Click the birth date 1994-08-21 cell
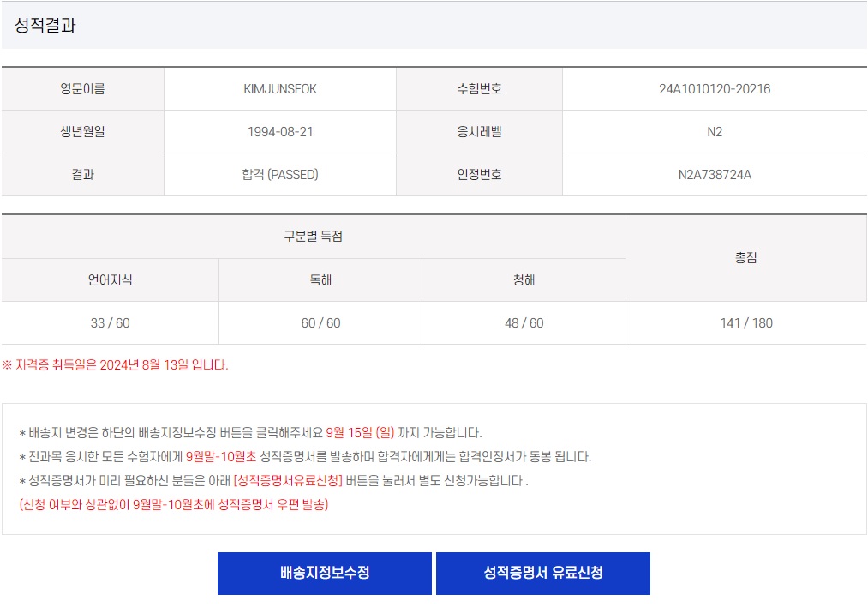Viewport: 868px width, 607px height. point(280,132)
